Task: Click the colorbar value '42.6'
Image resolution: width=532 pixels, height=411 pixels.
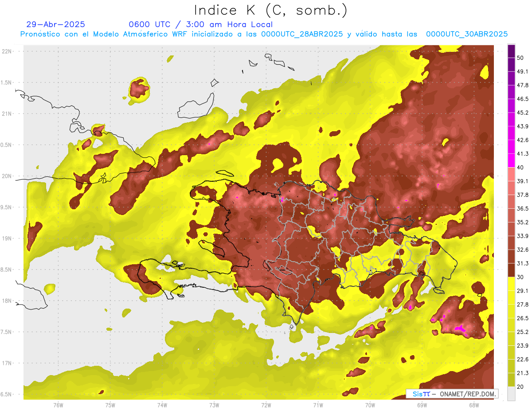Action: (x=523, y=140)
